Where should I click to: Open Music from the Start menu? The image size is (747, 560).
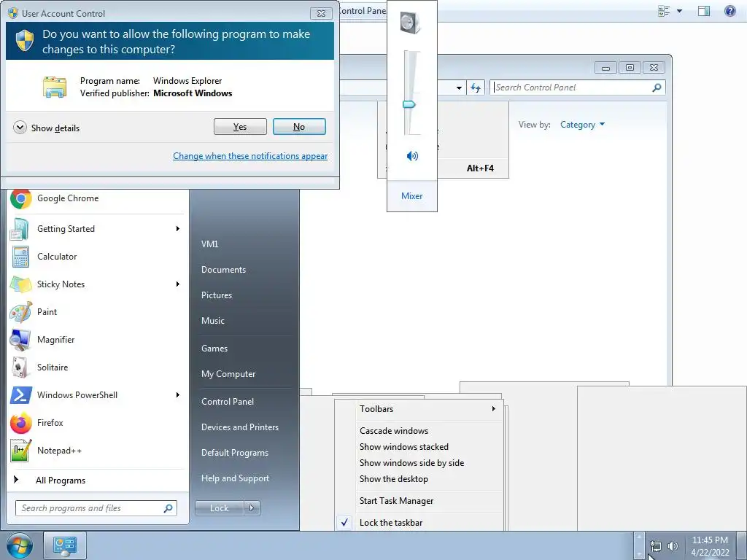(212, 321)
